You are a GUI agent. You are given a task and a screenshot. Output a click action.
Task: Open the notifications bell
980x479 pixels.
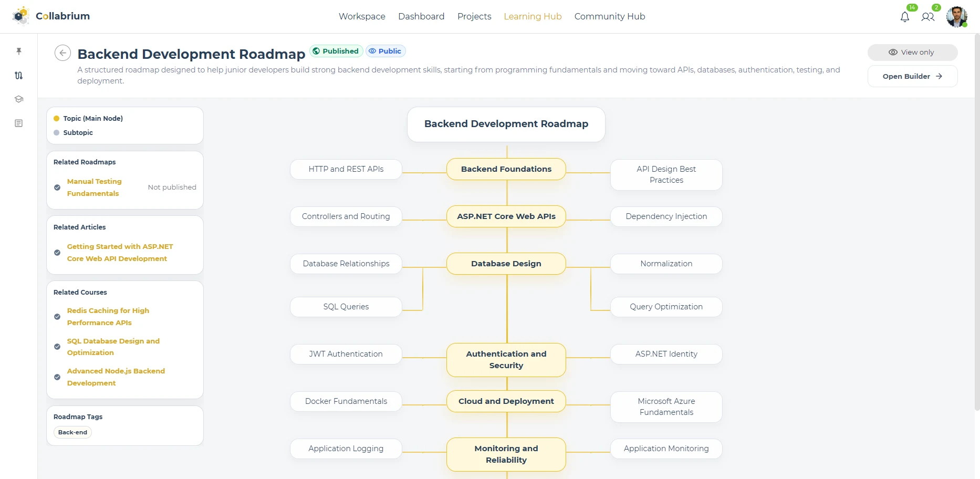[905, 17]
